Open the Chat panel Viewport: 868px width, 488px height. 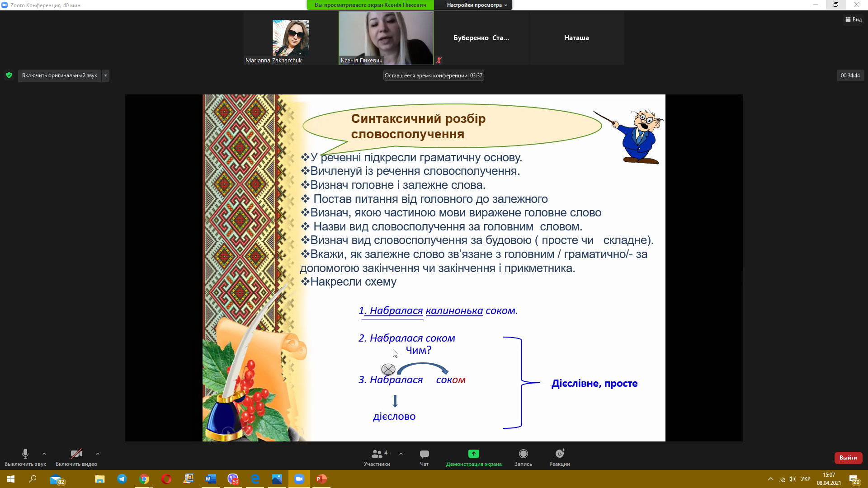coord(424,457)
